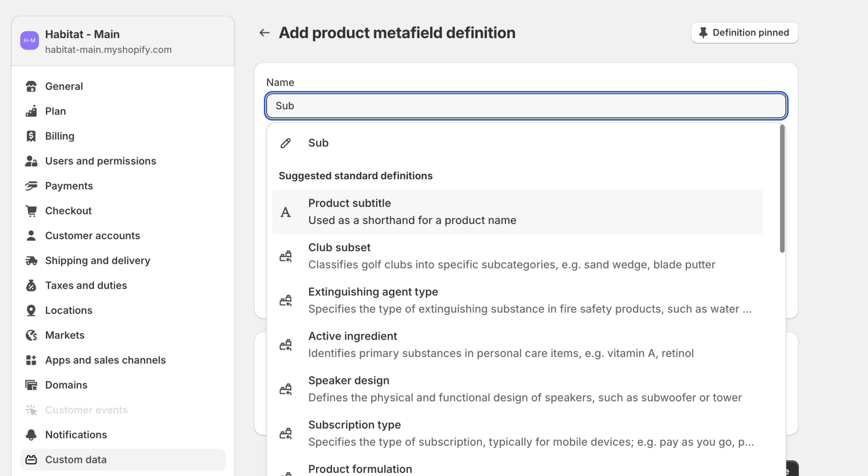The image size is (868, 476).
Task: Navigate to Shipping and delivery settings
Action: click(97, 260)
